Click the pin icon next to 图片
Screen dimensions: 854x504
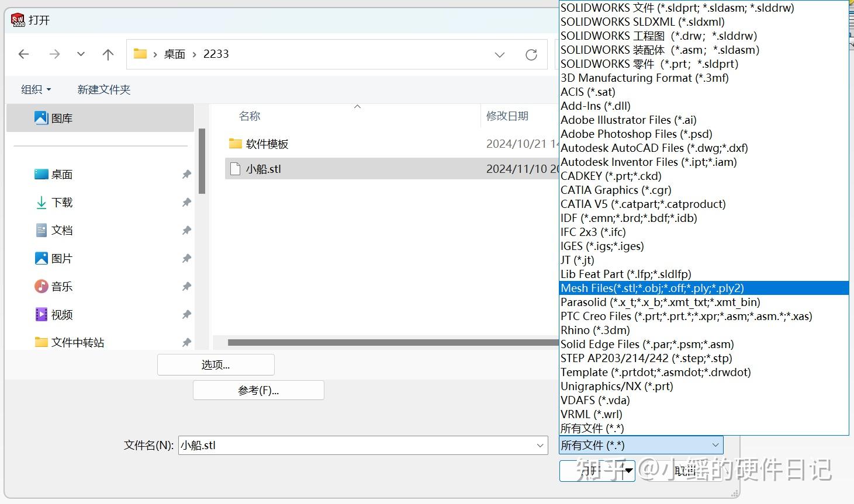pyautogui.click(x=186, y=258)
